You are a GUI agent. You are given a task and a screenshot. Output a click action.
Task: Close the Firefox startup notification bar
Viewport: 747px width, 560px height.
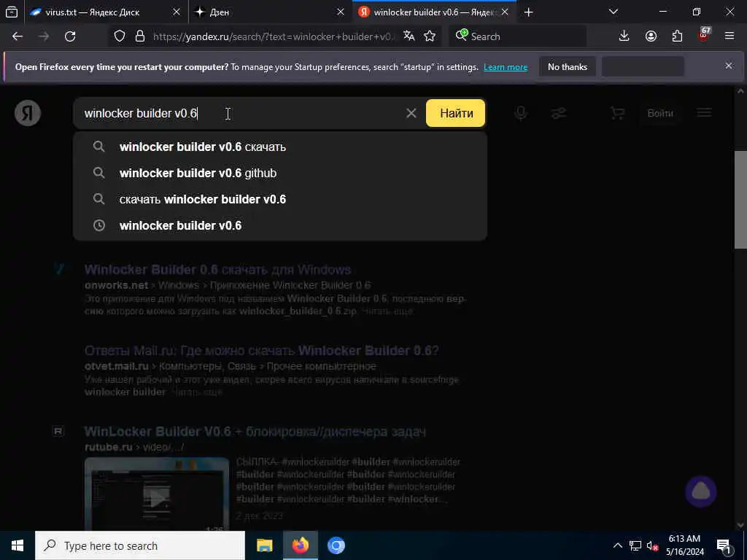729,66
